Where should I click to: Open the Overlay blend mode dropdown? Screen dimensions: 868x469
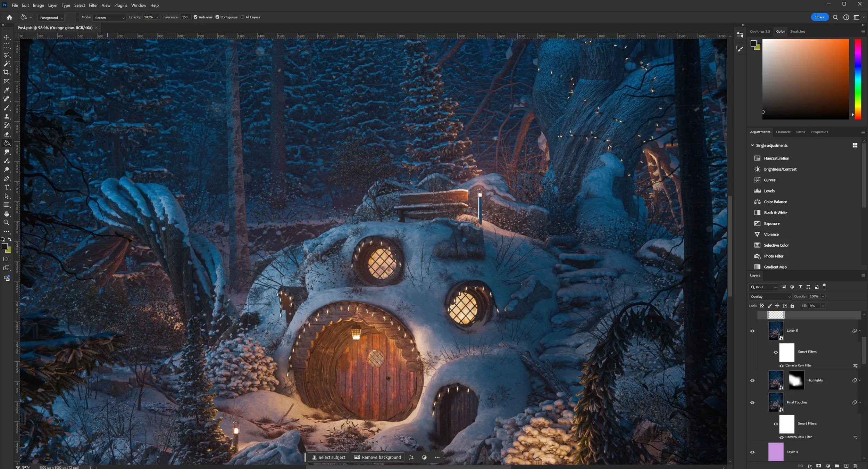[770, 296]
